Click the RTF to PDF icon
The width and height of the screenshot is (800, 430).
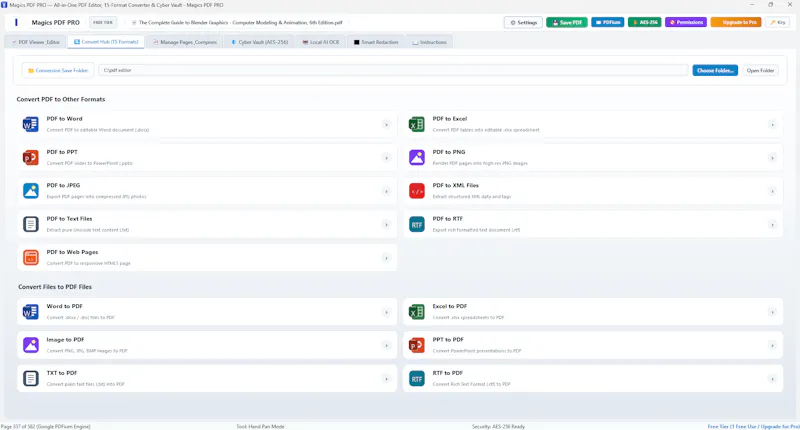point(416,378)
